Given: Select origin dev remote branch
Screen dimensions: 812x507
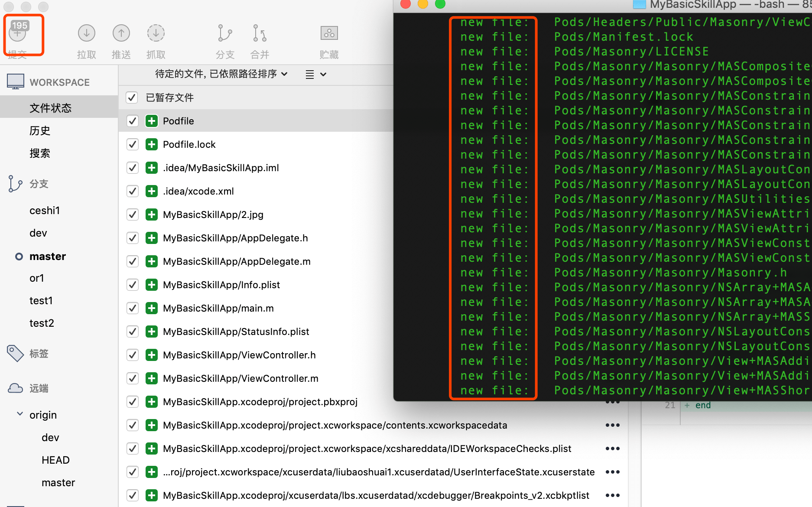Looking at the screenshot, I should coord(50,438).
